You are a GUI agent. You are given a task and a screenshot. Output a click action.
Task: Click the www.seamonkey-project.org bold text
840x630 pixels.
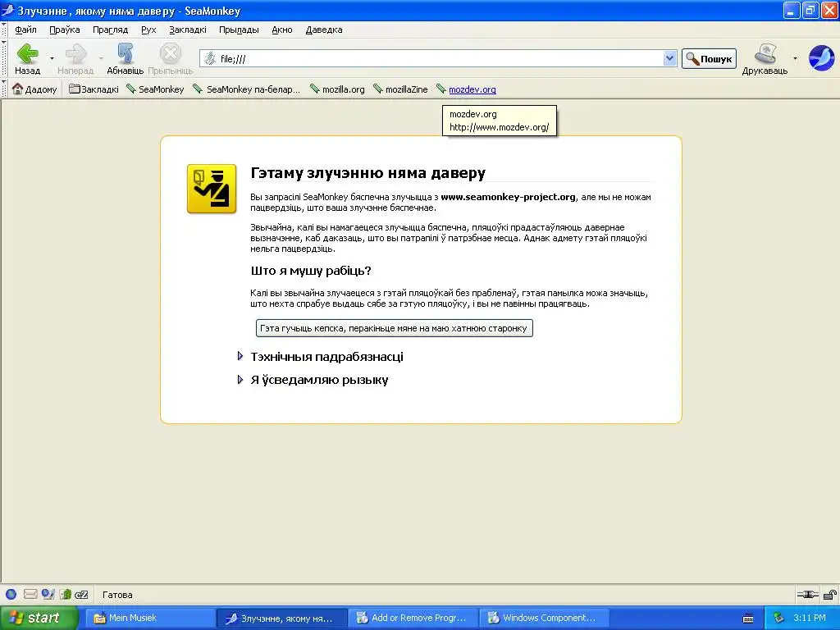click(x=508, y=197)
